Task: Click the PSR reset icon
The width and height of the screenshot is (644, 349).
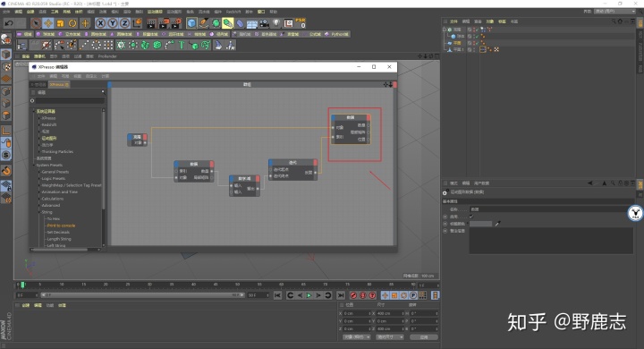Action: (301, 23)
